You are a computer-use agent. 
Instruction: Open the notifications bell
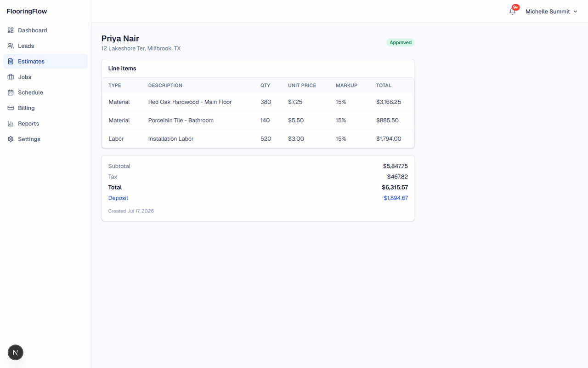click(513, 11)
